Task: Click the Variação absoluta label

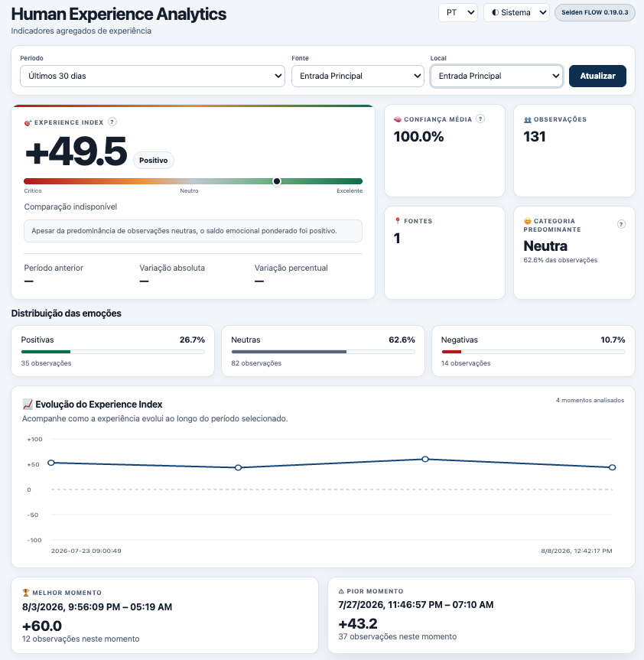Action: tap(172, 268)
